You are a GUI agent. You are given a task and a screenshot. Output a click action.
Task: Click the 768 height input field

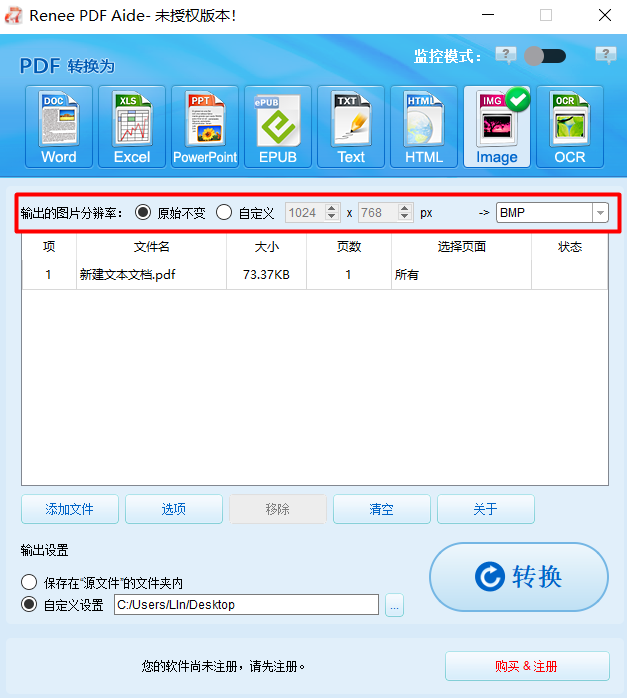click(x=378, y=212)
